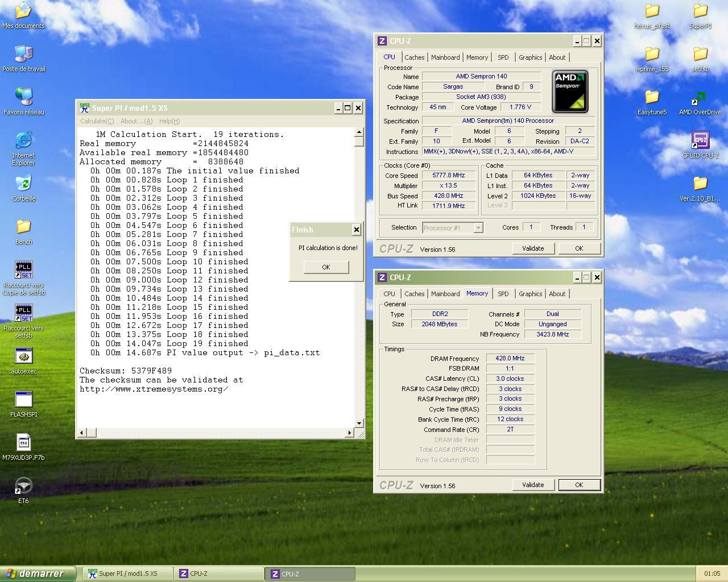This screenshot has height=582, width=728.
Task: Switch to Super PI taskbar button
Action: click(127, 573)
